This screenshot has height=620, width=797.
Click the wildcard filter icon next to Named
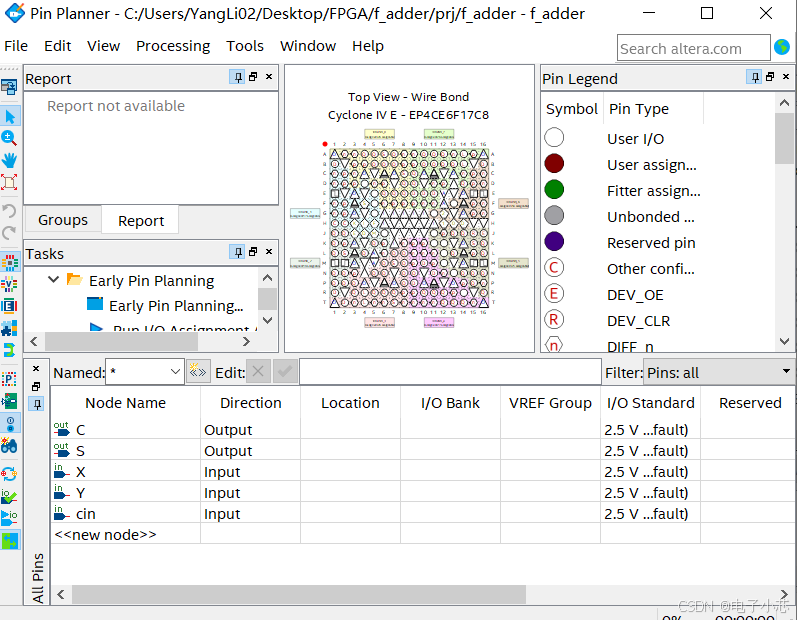point(198,372)
